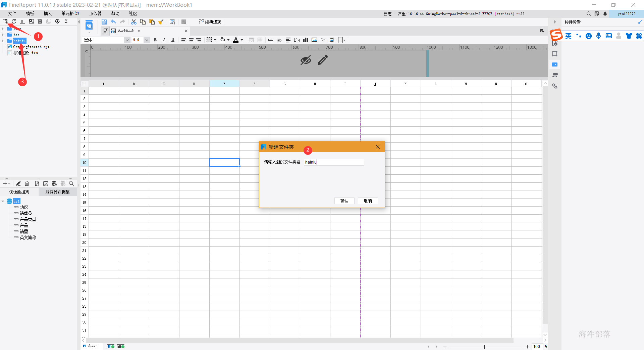Open the add dataset plus dropdown

click(x=6, y=183)
